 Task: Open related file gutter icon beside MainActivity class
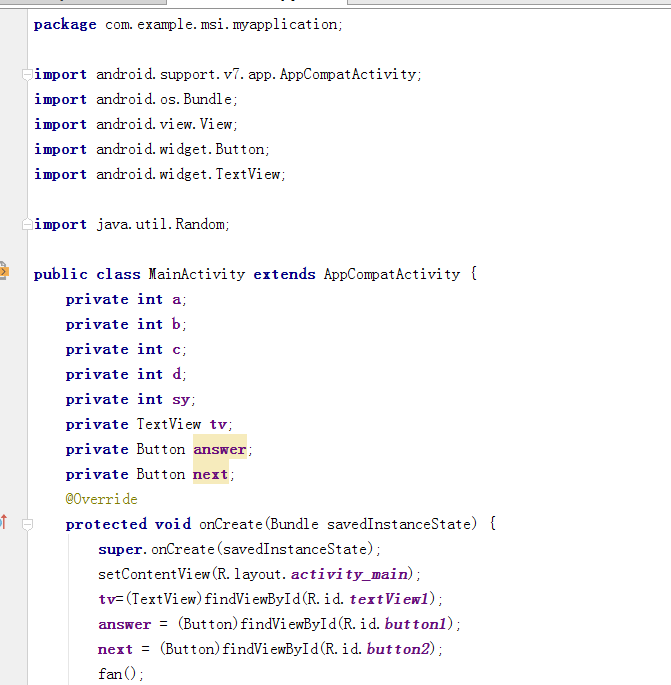coord(4,271)
